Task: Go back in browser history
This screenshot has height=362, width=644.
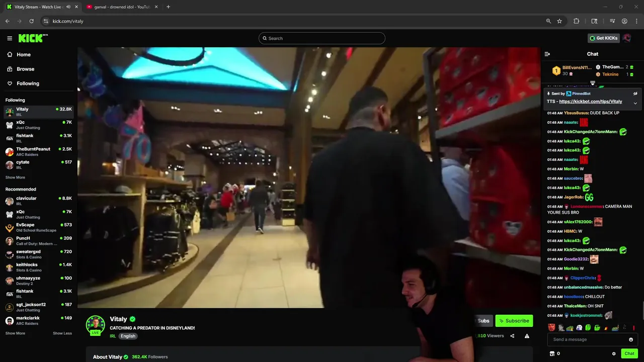Action: [7, 21]
